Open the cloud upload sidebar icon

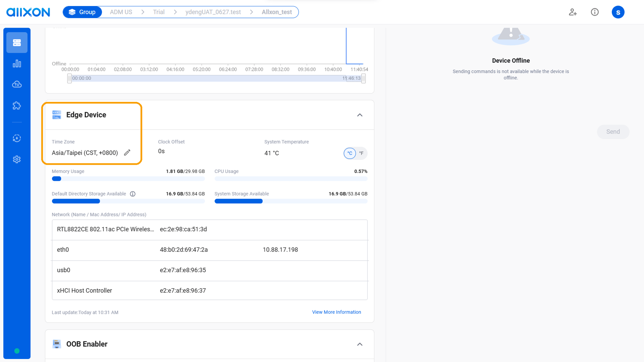(17, 85)
